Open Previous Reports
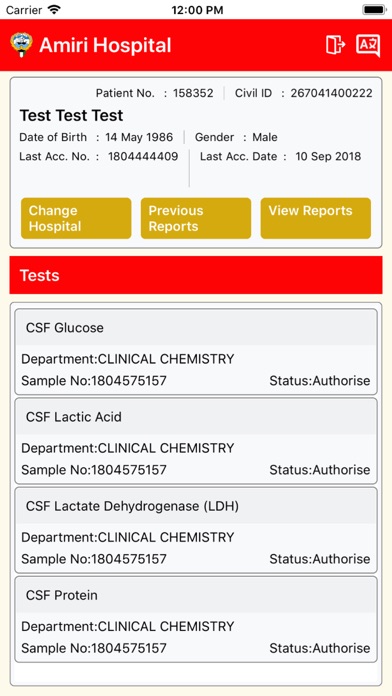The image size is (392, 696). (x=196, y=218)
